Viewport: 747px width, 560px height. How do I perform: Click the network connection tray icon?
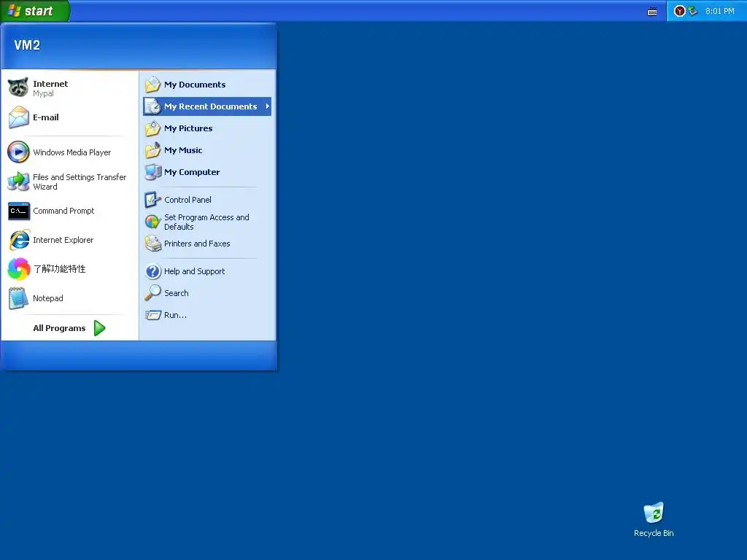pos(693,11)
